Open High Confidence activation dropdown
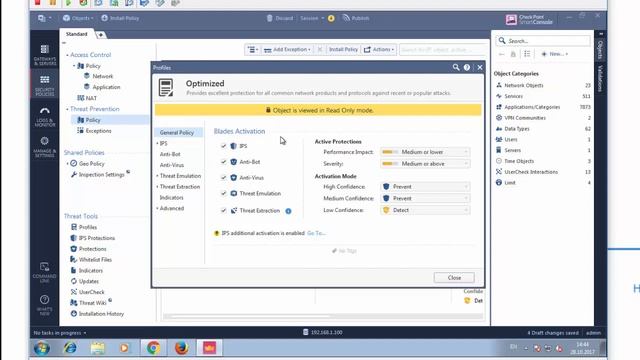This screenshot has width=640, height=360. click(x=425, y=187)
